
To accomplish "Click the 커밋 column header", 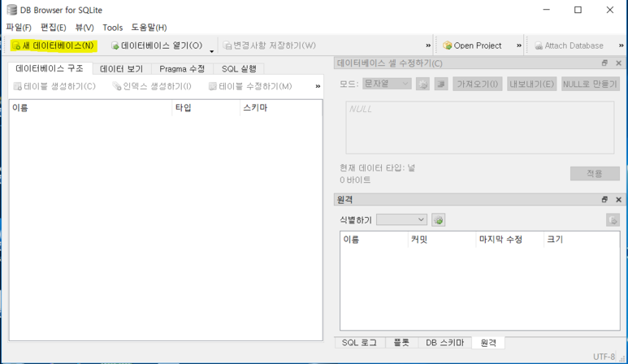I will click(x=442, y=240).
